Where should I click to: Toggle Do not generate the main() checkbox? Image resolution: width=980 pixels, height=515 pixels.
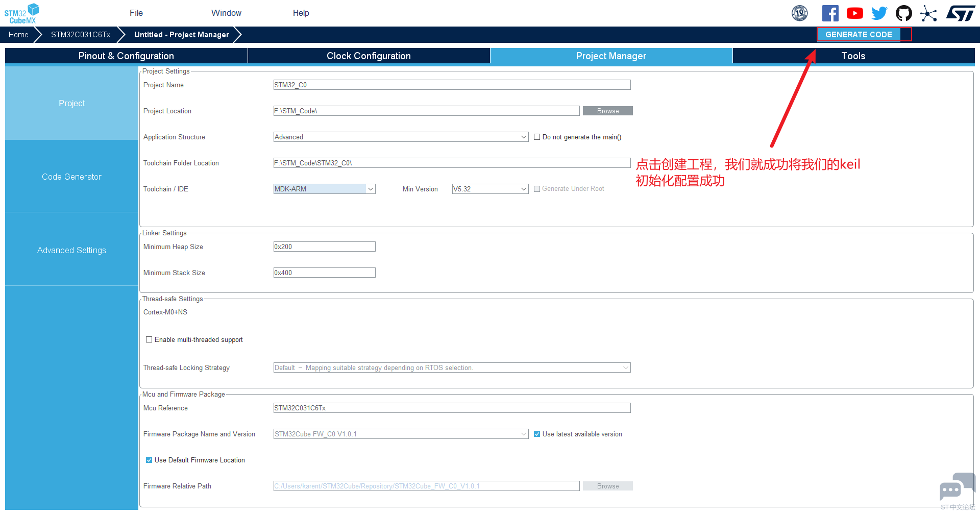tap(537, 137)
